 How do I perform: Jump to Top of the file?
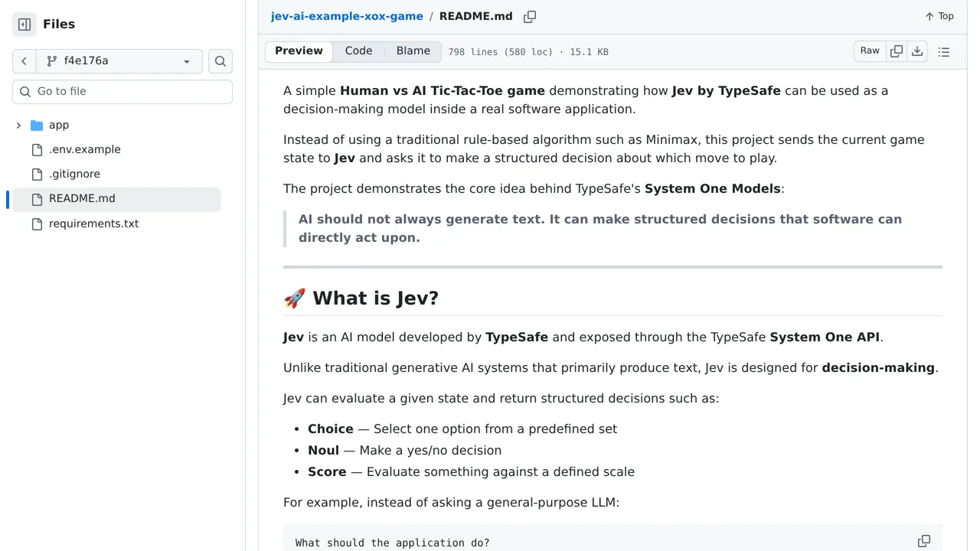click(x=939, y=16)
